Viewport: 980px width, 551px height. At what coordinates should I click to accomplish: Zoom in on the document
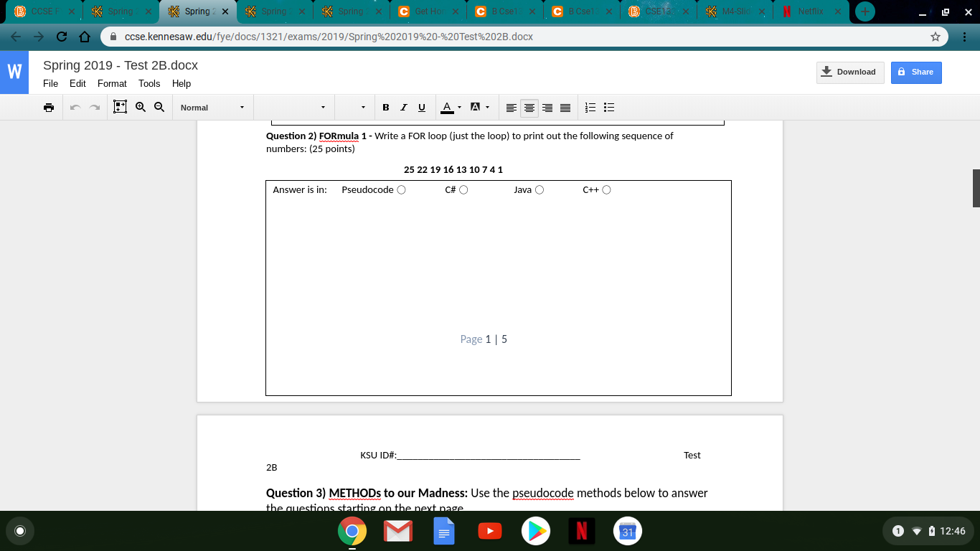141,107
